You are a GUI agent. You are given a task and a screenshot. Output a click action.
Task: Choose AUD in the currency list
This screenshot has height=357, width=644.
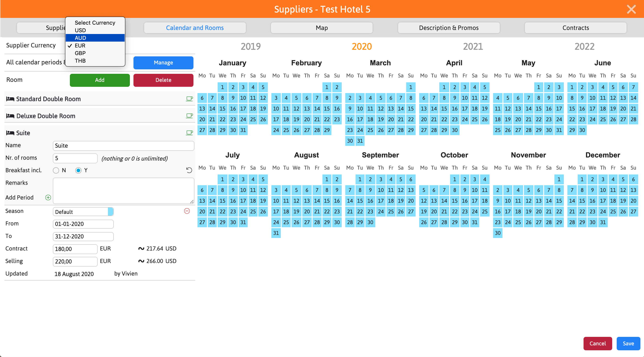coord(95,38)
